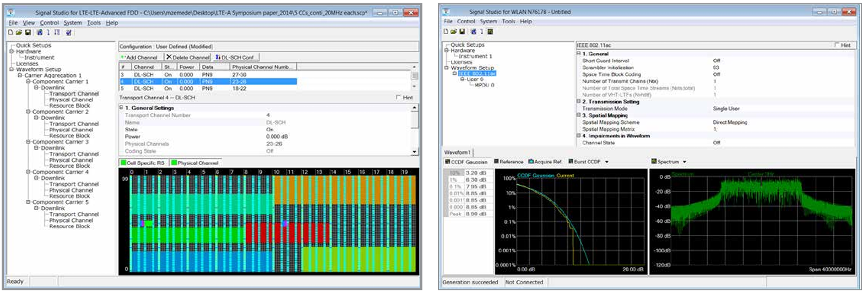Click the General Settings panel scrollbar down arrow
Image resolution: width=868 pixels, height=296 pixels.
[415, 151]
